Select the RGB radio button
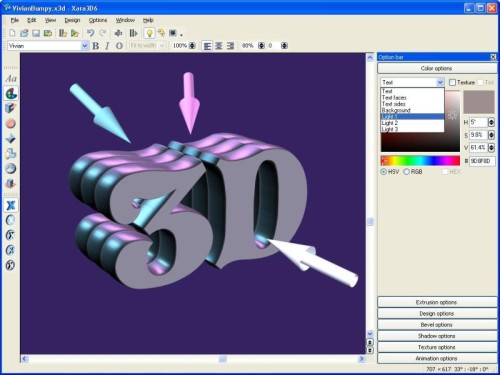The image size is (500, 375). pyautogui.click(x=406, y=172)
